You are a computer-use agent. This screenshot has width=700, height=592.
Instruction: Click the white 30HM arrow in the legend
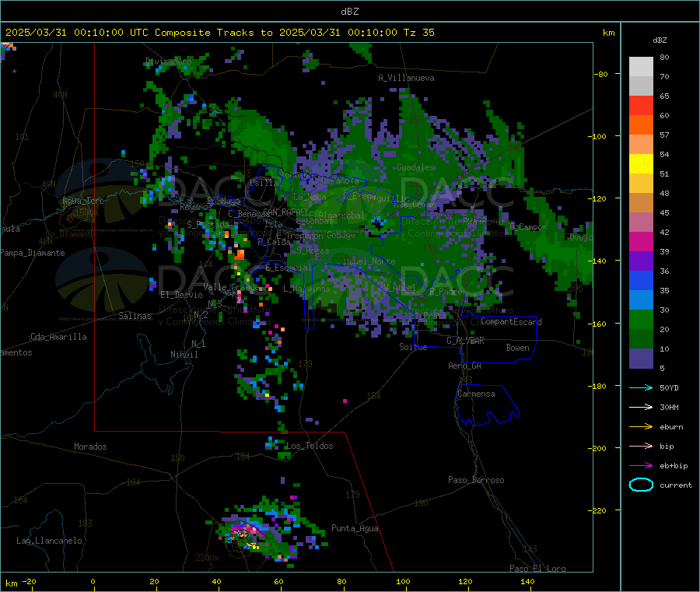(641, 407)
